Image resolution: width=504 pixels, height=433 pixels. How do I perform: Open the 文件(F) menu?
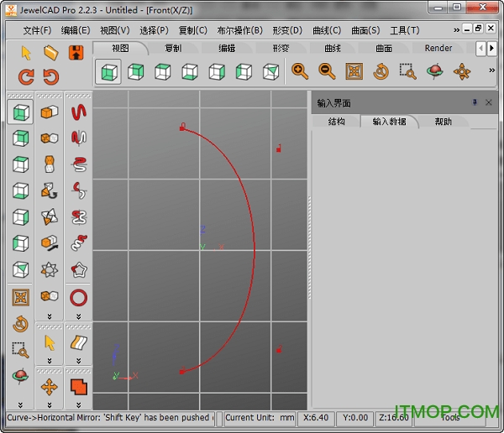(x=37, y=30)
